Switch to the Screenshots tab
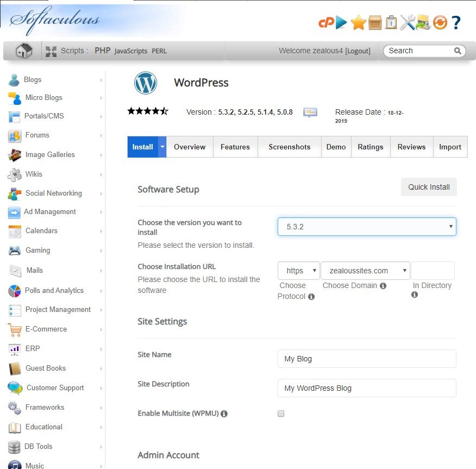Screen dimensions: 476x469 290,147
